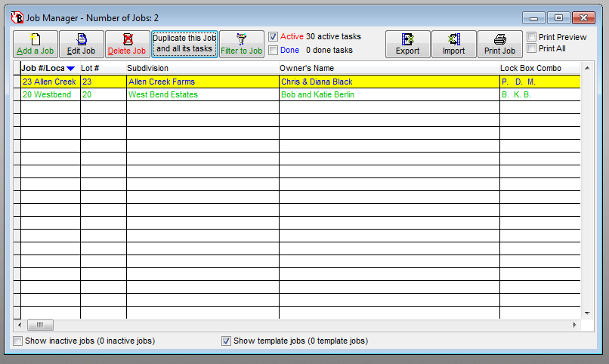Click the horizontal scrollbar right arrow
The image size is (609, 364).
pyautogui.click(x=574, y=325)
